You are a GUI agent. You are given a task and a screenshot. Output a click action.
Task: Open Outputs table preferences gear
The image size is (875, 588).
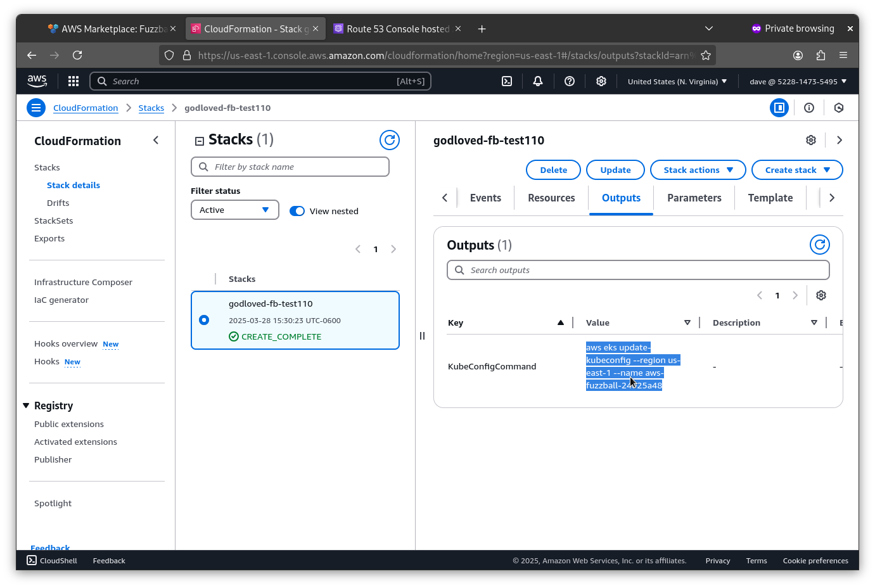tap(821, 295)
